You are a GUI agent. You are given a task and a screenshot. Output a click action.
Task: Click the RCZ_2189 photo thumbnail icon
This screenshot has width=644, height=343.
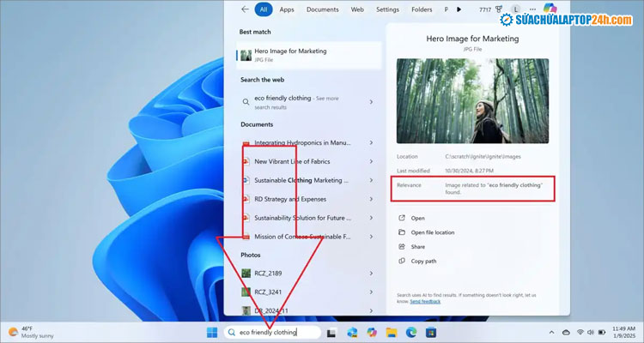(x=246, y=274)
